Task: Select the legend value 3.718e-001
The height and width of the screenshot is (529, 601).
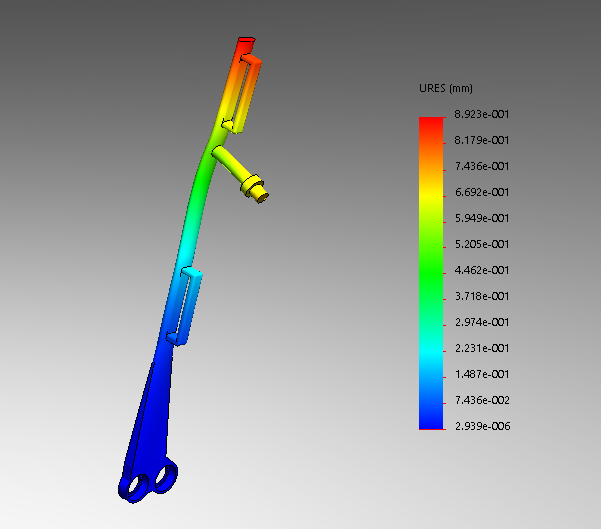Action: [482, 296]
